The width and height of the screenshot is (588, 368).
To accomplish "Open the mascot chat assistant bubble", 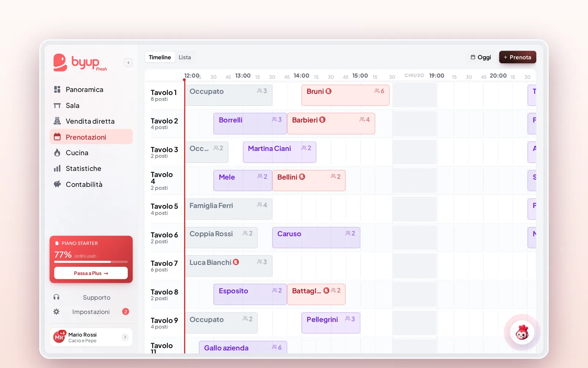I will pyautogui.click(x=522, y=333).
